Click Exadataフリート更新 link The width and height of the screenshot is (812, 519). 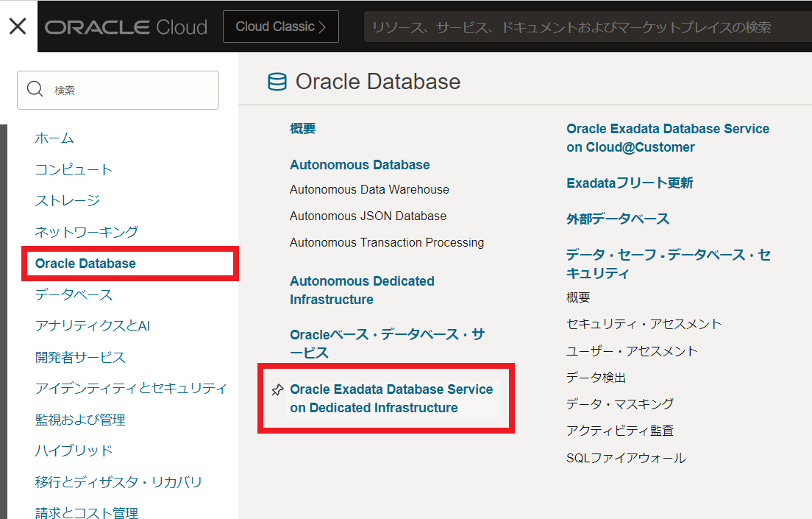click(x=630, y=183)
